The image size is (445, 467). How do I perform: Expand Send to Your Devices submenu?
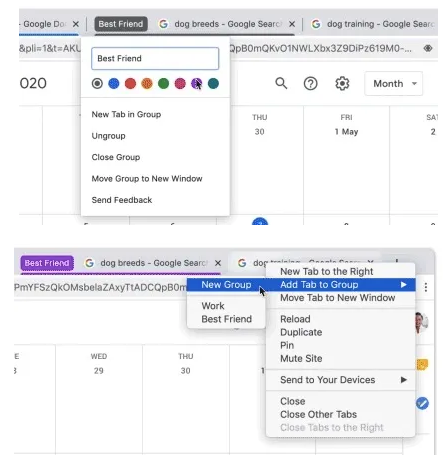point(341,380)
